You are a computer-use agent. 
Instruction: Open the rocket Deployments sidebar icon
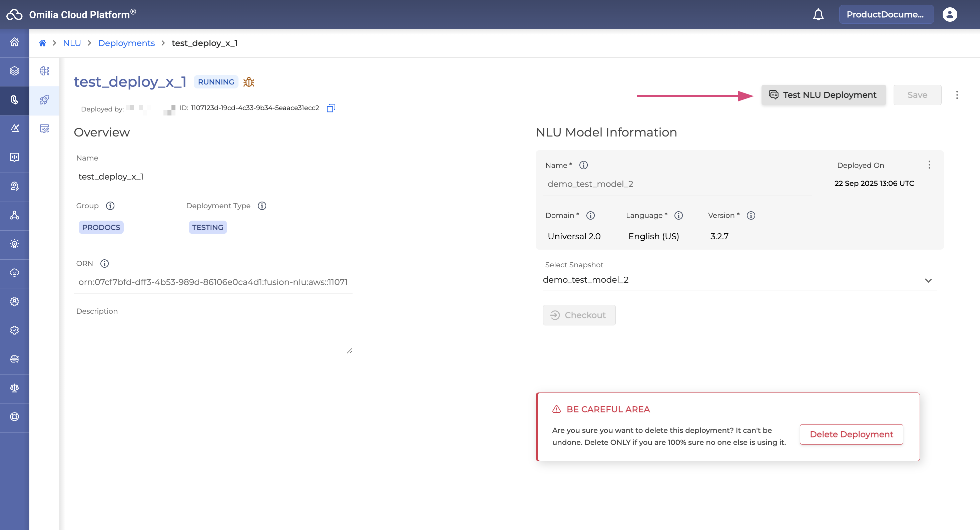click(44, 100)
